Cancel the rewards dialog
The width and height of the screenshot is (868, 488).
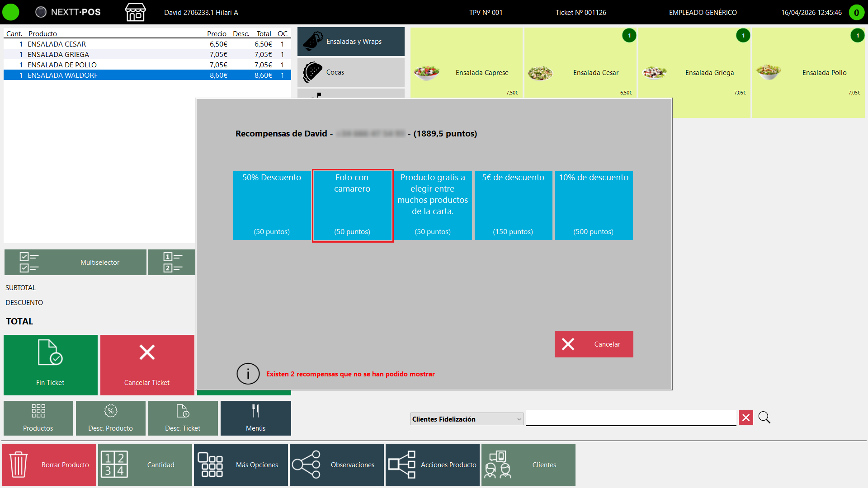(594, 344)
